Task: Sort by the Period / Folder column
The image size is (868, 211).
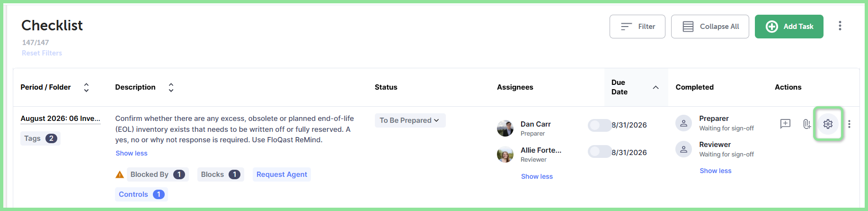Action: tap(86, 87)
